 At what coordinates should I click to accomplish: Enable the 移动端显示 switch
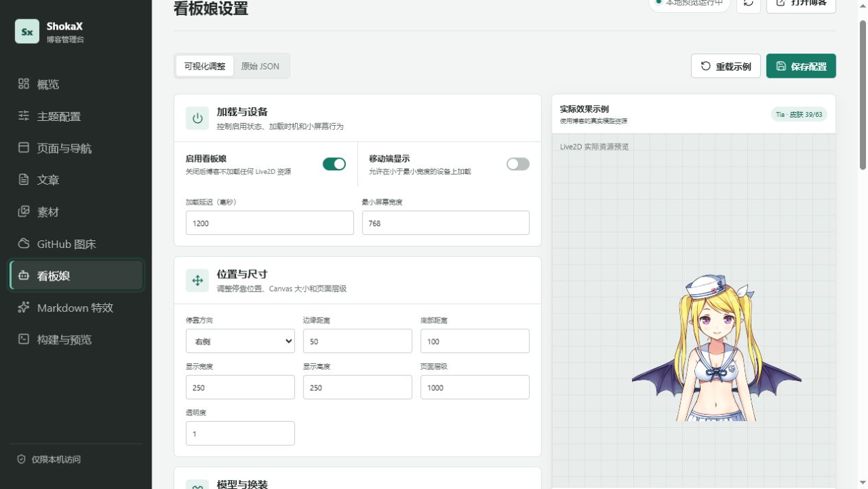point(518,164)
